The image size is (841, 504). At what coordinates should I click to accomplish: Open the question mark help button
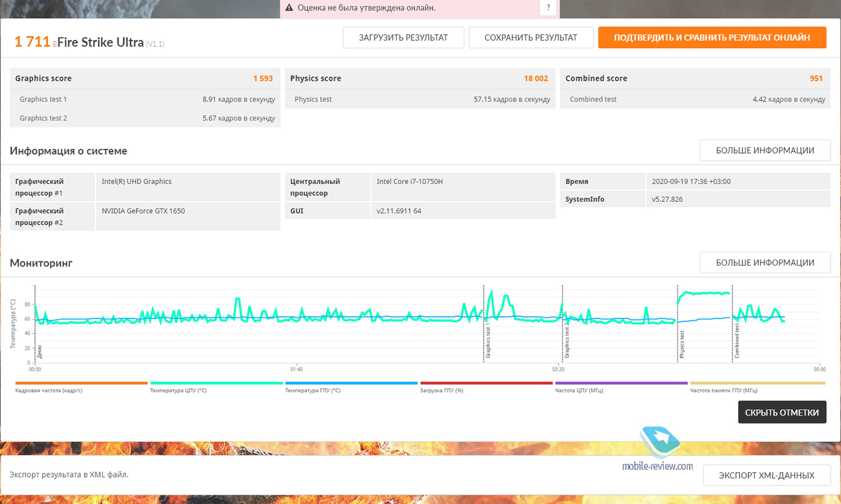pyautogui.click(x=548, y=8)
